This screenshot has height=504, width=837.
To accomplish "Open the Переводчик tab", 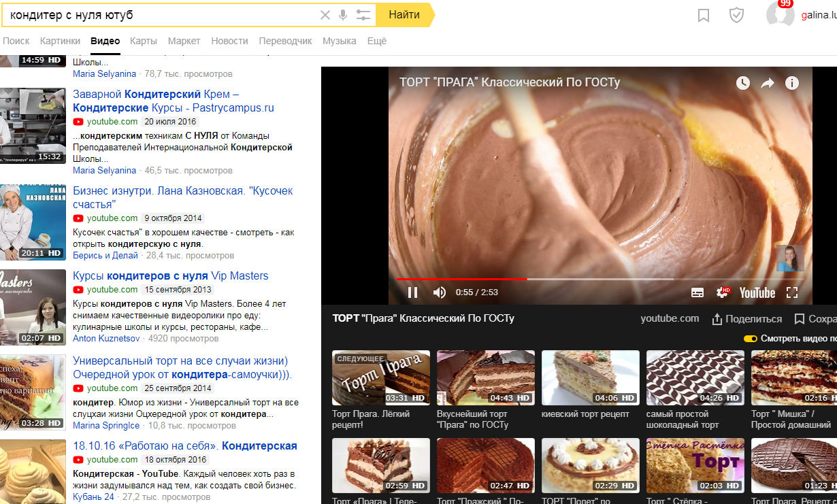I will point(286,41).
